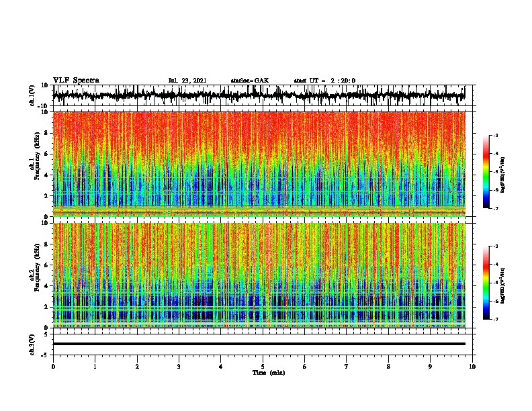Click the ch.1 colorbar "log(PSD)" label
532x411 pixels.
click(x=503, y=175)
